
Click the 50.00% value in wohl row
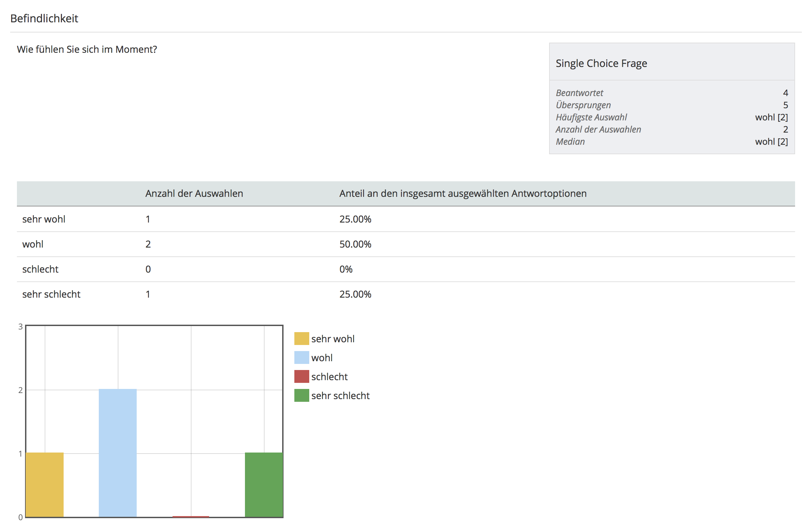pyautogui.click(x=355, y=244)
